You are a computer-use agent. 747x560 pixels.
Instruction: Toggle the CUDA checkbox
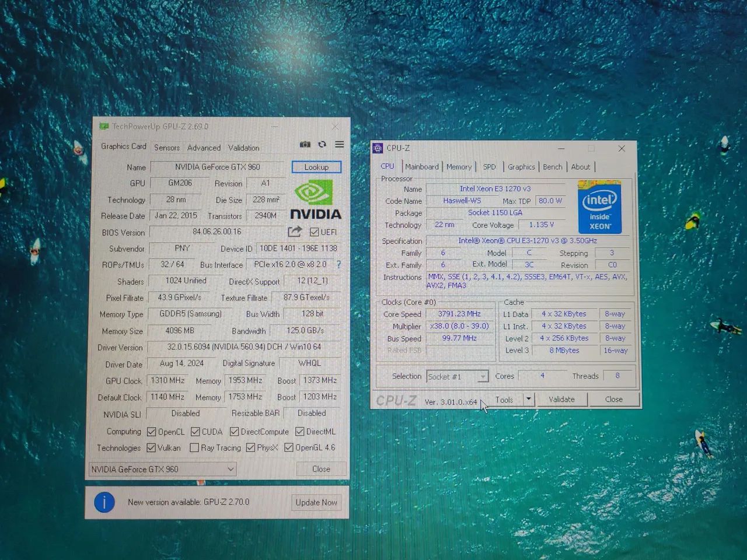(195, 432)
